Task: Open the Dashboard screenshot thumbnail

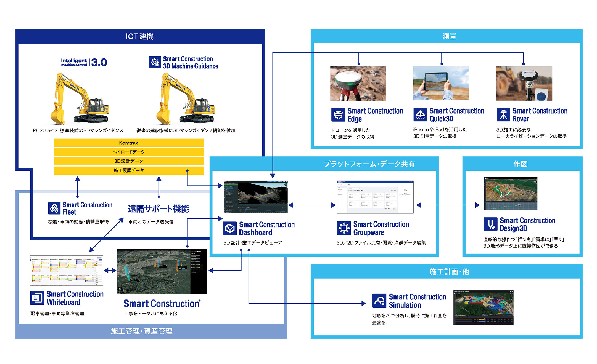Action: point(255,197)
